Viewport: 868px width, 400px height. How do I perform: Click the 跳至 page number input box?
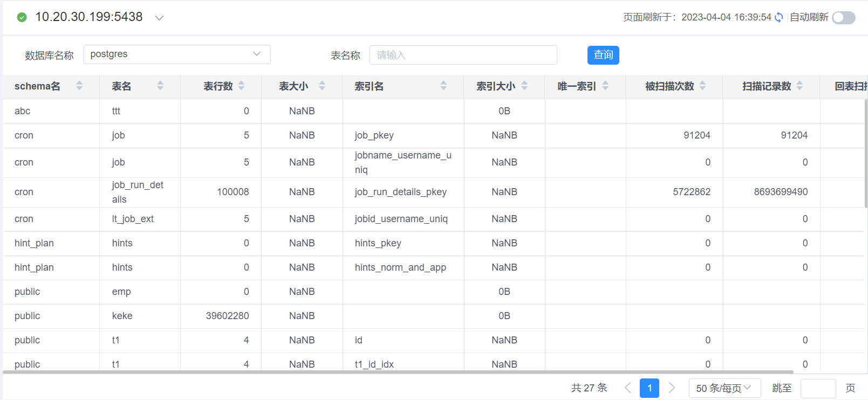pyautogui.click(x=818, y=388)
